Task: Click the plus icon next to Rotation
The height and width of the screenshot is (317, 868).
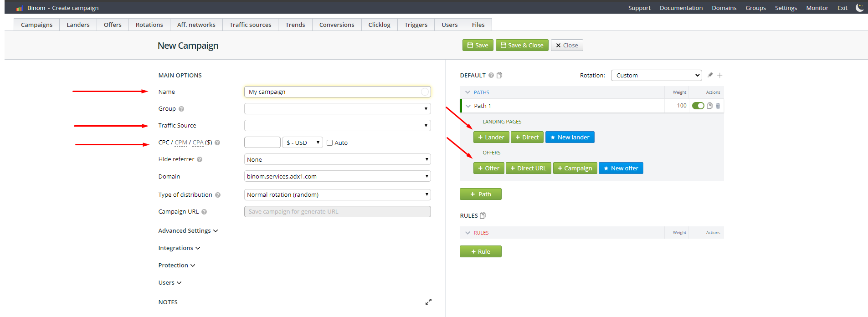Action: pos(720,75)
